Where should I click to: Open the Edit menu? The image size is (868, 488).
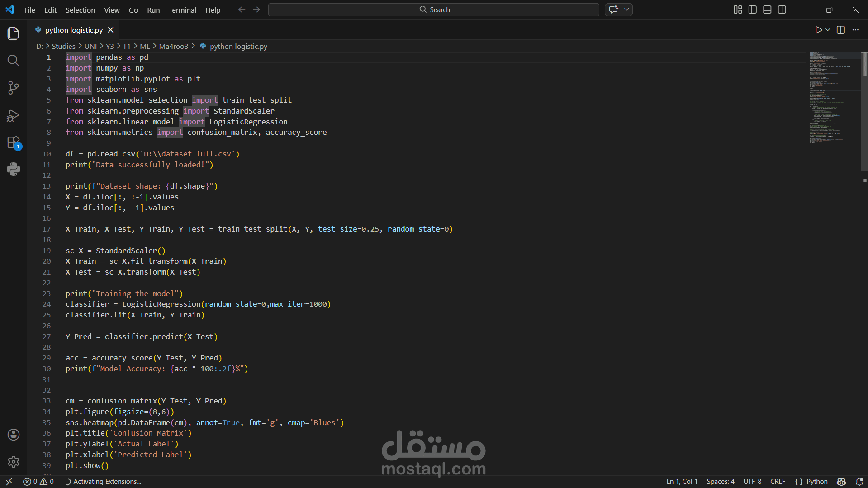[x=50, y=10]
